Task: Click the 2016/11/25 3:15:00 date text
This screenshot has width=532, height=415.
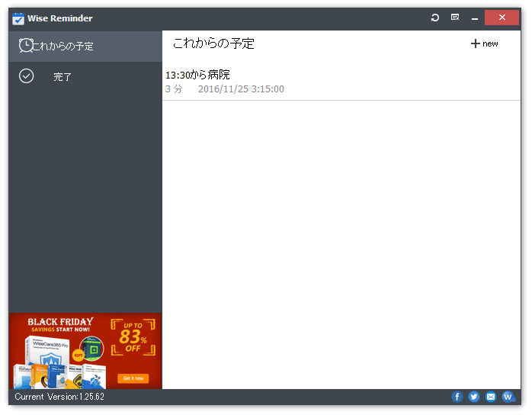Action: (241, 89)
